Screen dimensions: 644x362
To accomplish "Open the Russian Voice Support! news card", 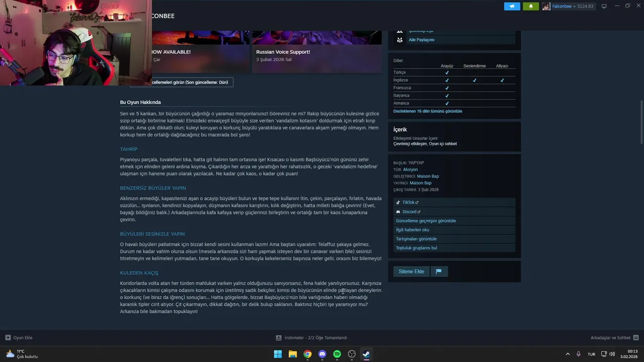I will pyautogui.click(x=316, y=52).
